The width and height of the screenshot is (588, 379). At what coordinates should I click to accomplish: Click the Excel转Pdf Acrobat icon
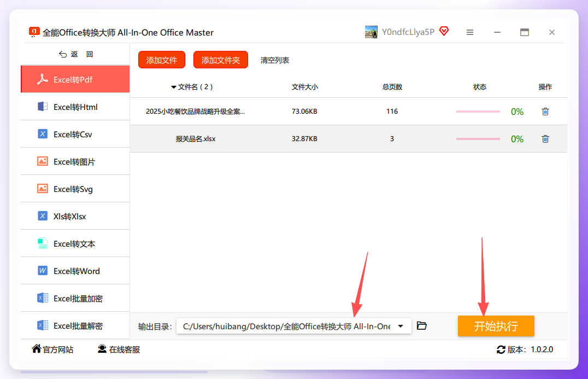[43, 79]
